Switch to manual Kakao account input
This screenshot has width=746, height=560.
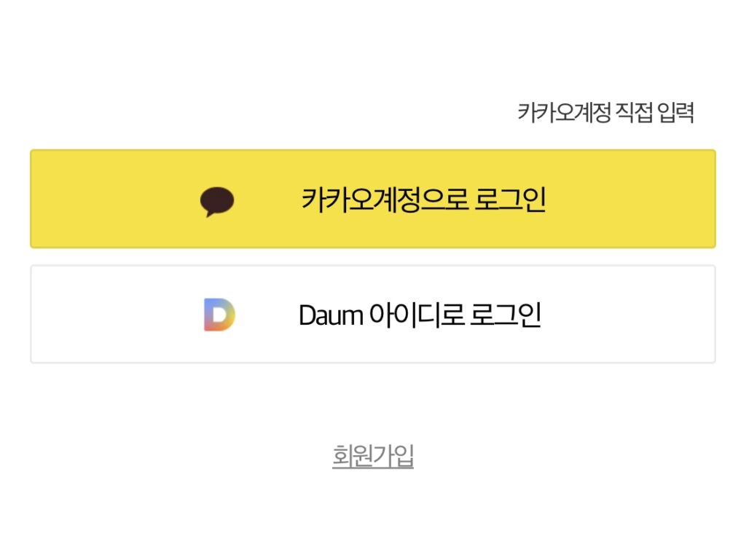[605, 113]
